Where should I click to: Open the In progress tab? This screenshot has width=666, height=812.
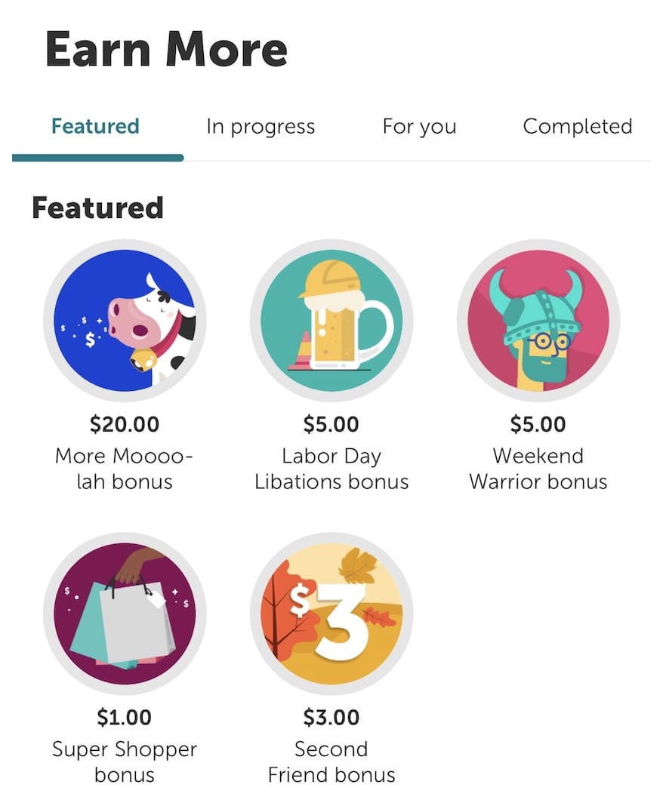tap(261, 126)
